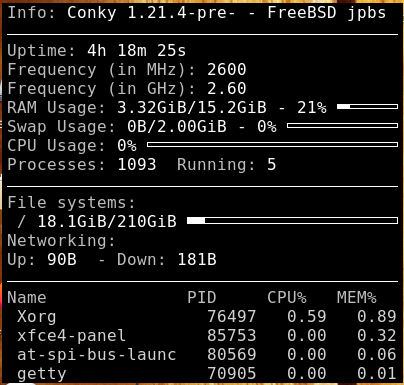
Task: Click the Up value 90B
Action: (62, 260)
